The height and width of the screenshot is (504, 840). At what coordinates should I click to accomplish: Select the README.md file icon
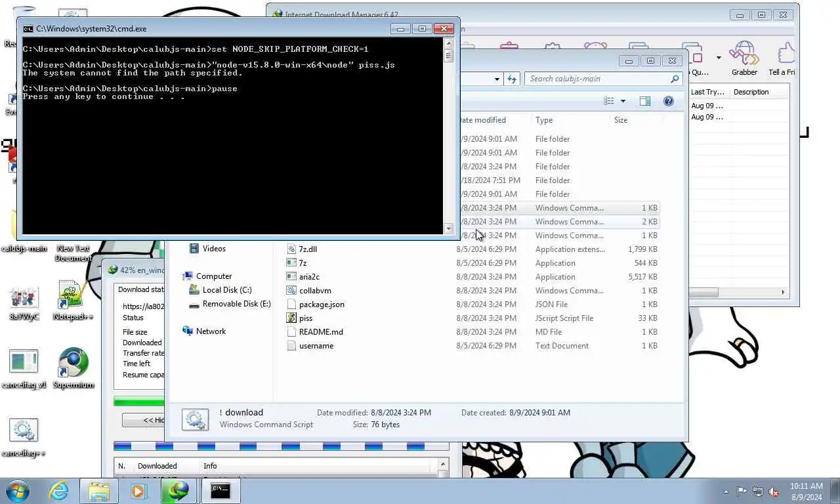click(x=292, y=332)
